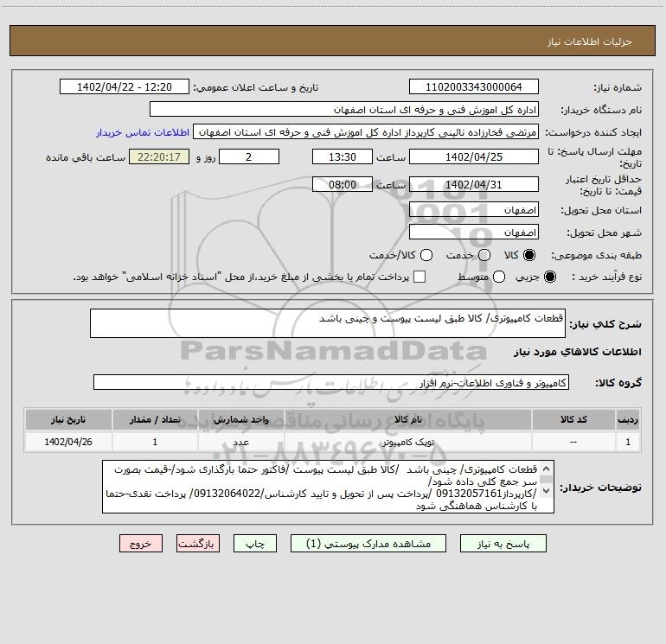Click the row number cell 1
Viewport: 666px width, 644px height.
628,442
